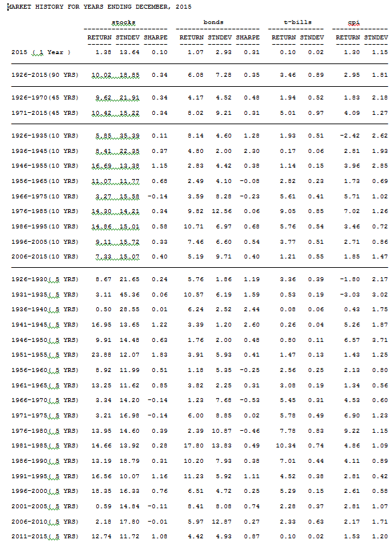Select the '2006-2015(10 YRS)' row label
The image size is (392, 547).
[x=45, y=256]
